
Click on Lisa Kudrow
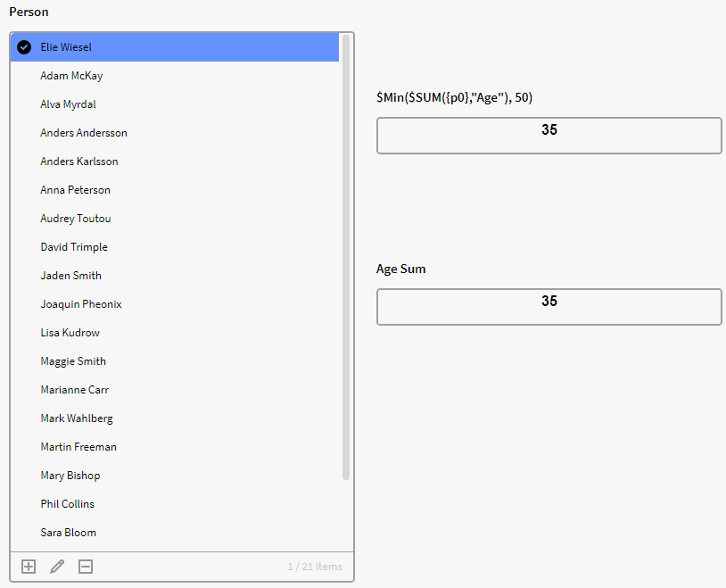[70, 333]
